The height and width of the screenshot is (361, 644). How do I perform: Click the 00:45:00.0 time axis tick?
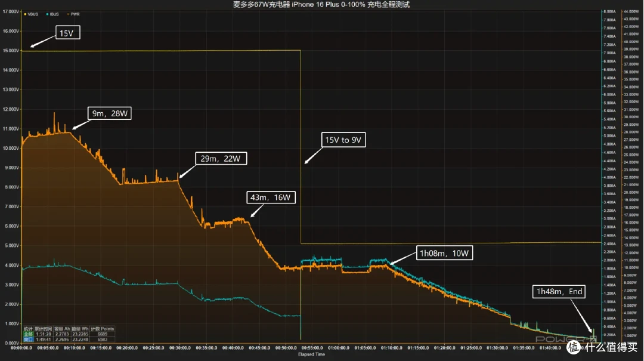259,348
